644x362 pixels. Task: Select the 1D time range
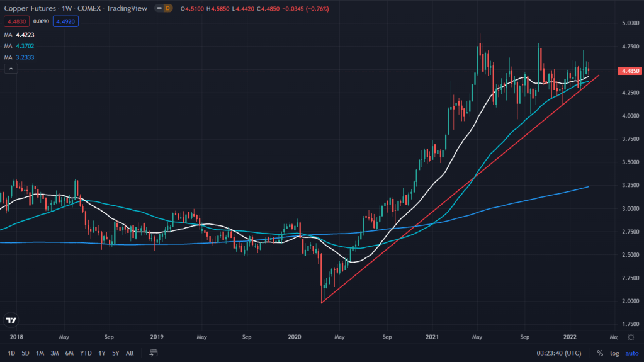(11, 353)
